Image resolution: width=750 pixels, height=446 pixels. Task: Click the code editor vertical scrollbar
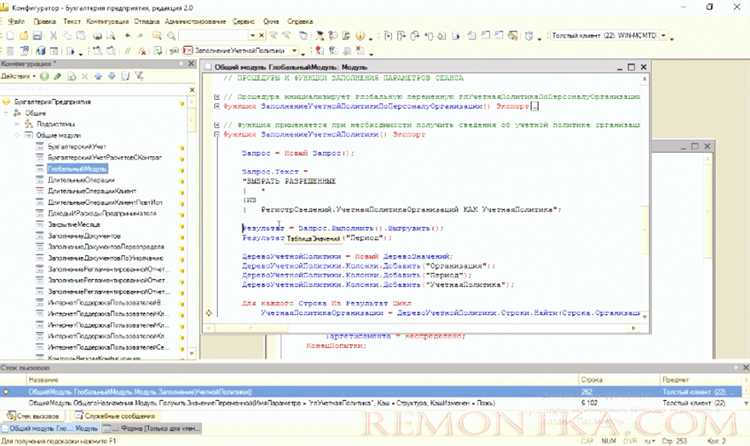coord(644,196)
